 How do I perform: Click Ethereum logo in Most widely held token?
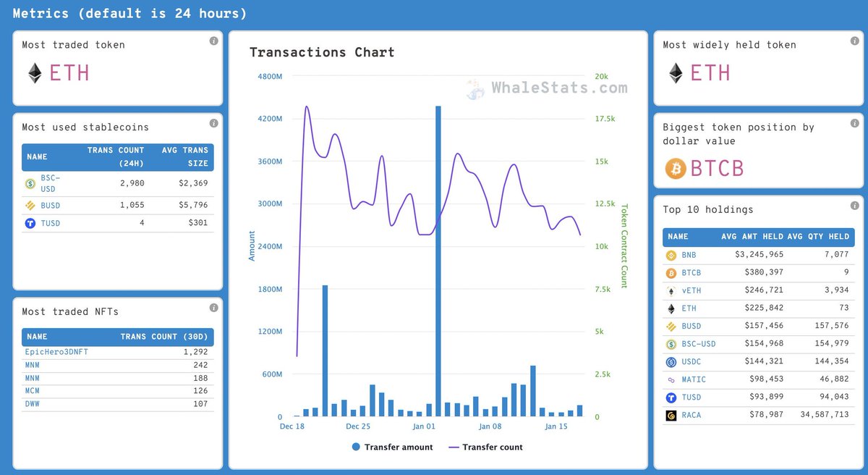pos(676,73)
